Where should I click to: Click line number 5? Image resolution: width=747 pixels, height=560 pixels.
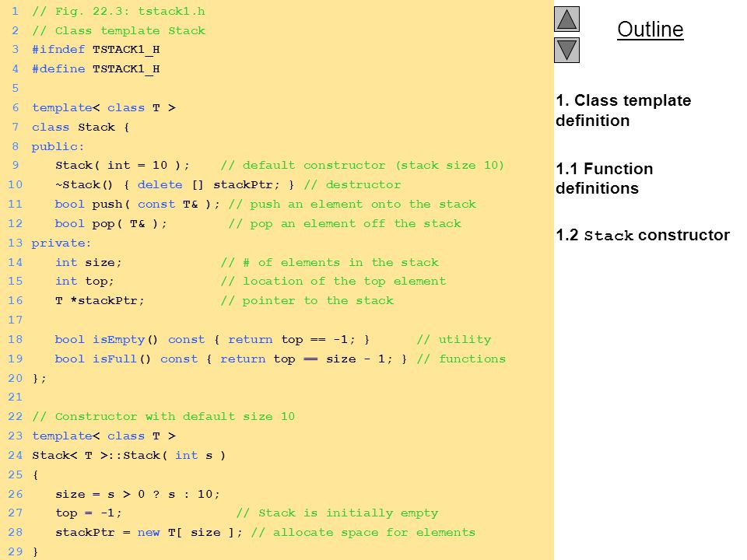(x=16, y=89)
